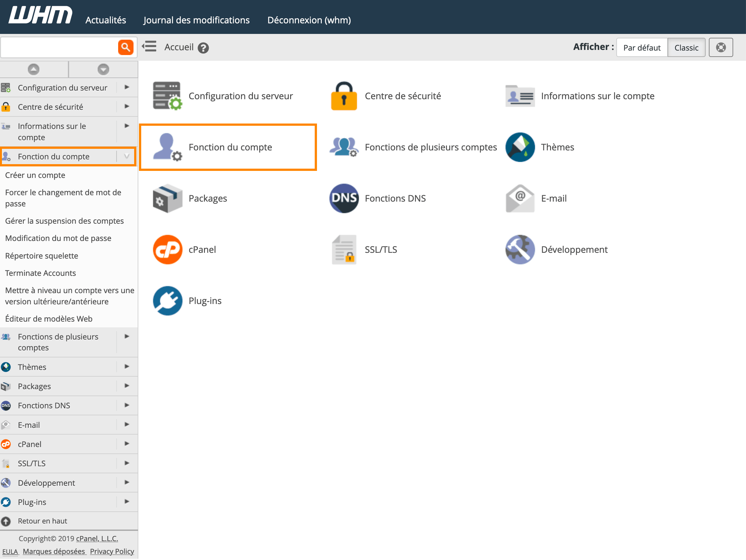Open Journal des modifications in top bar
The image size is (746, 560).
(x=196, y=20)
